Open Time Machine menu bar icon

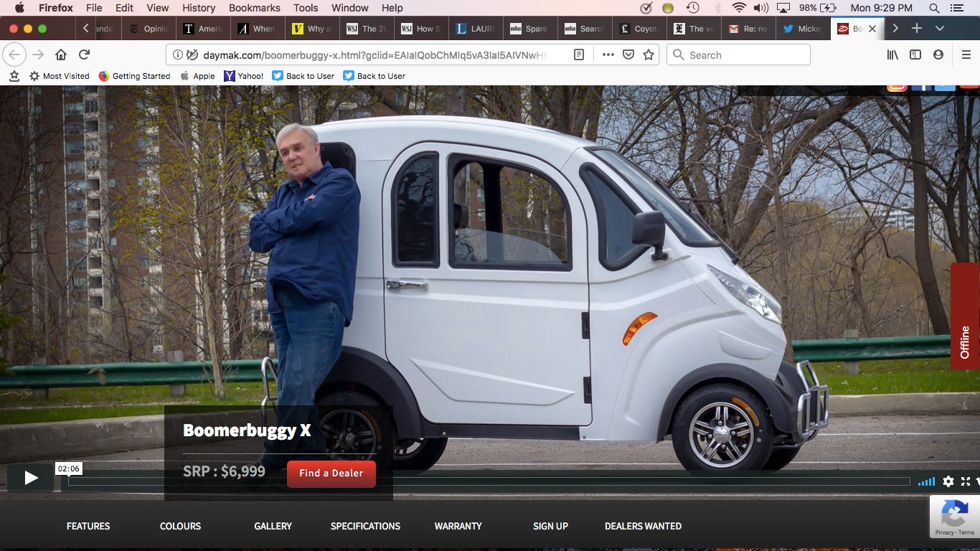[x=692, y=8]
